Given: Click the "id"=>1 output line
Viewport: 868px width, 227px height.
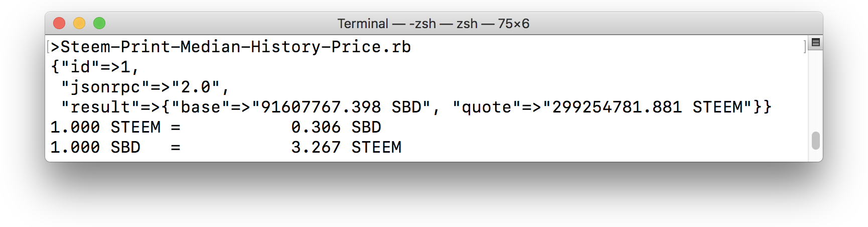Looking at the screenshot, I should pos(95,67).
